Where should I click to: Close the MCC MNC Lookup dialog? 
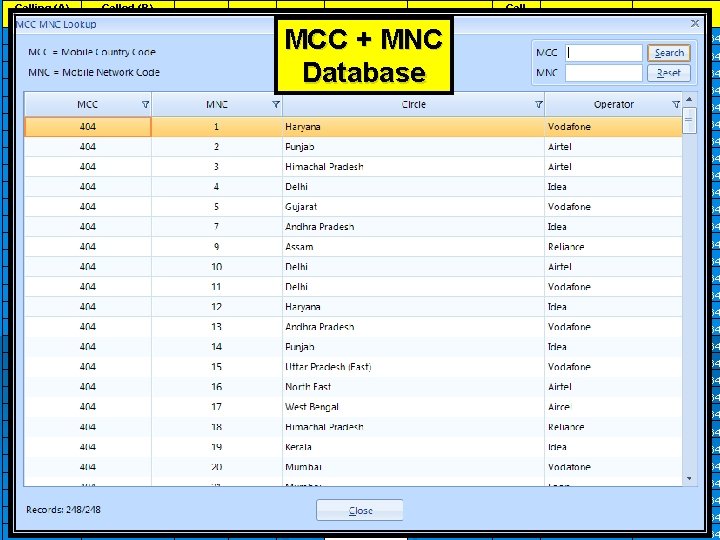[x=695, y=23]
